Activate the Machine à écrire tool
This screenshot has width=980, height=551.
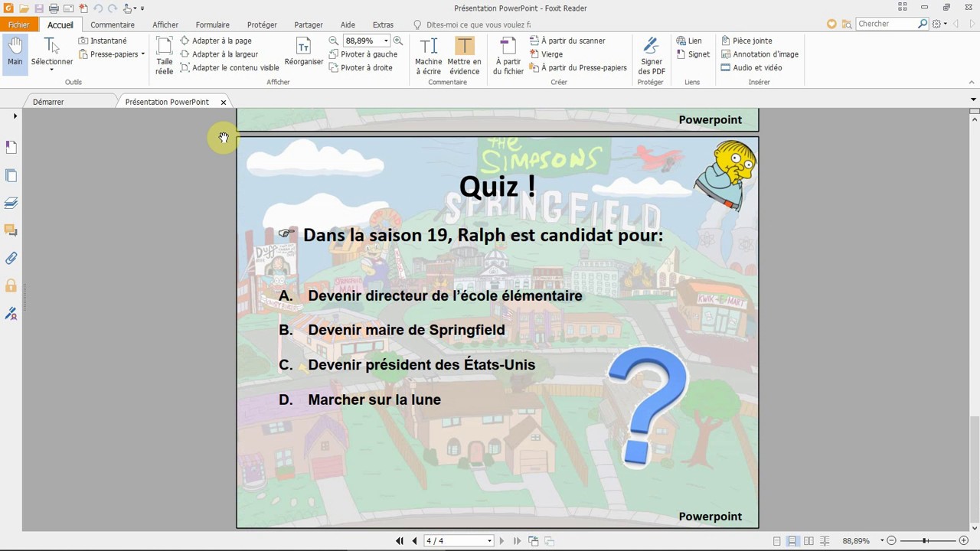click(x=429, y=55)
